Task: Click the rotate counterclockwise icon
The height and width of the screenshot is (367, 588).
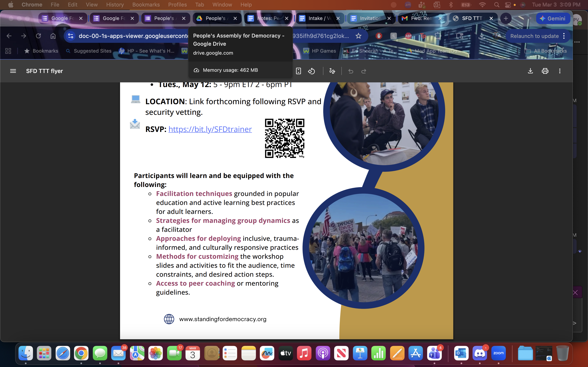Action: click(312, 71)
